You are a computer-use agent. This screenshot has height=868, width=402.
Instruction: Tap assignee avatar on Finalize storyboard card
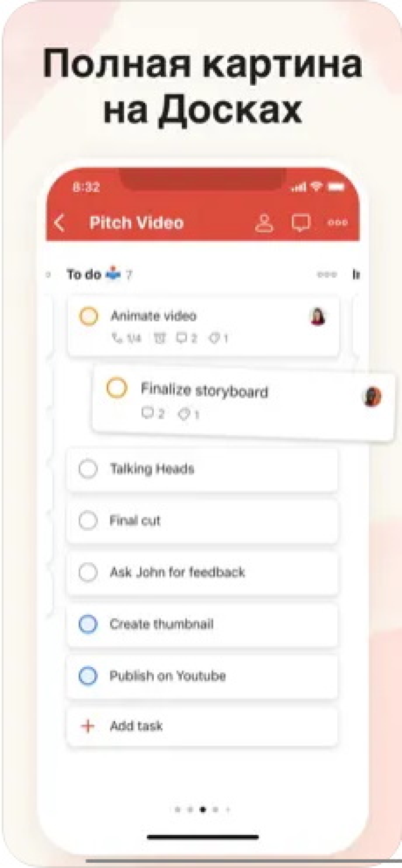click(372, 397)
